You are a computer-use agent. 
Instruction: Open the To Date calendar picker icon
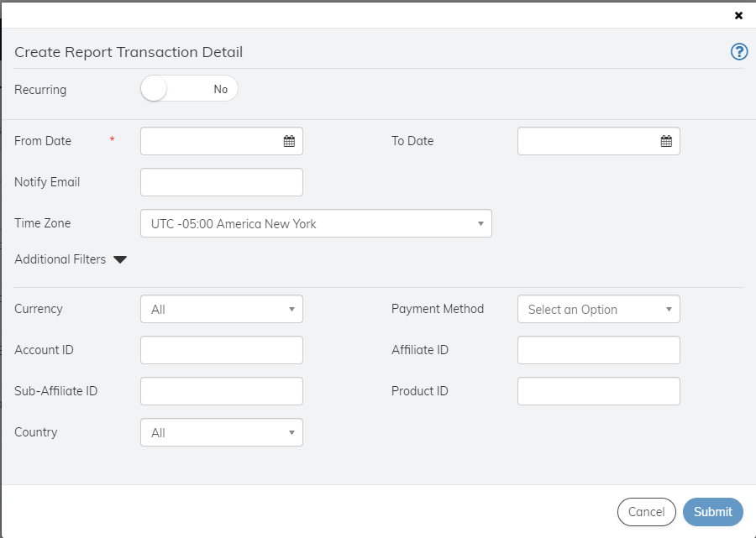[666, 141]
